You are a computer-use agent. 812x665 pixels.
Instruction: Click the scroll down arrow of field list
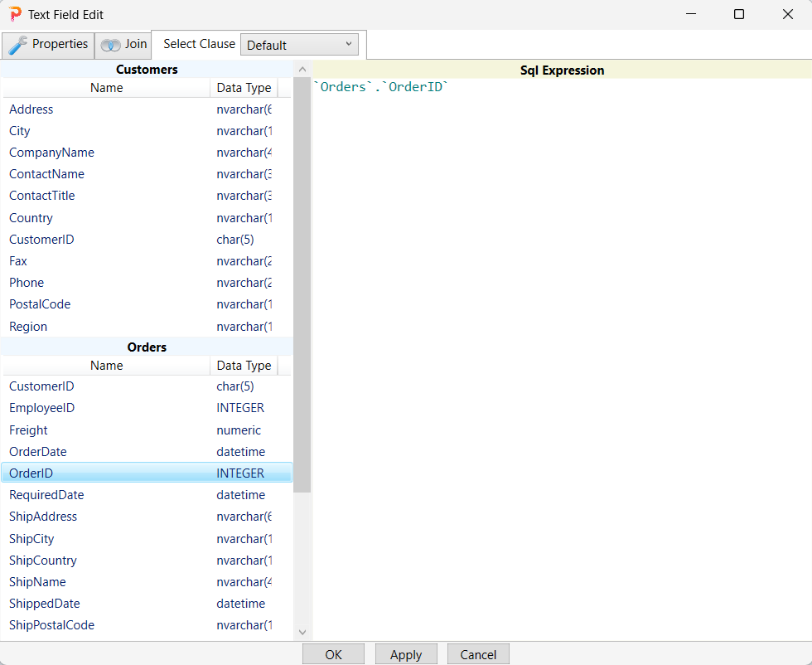tap(302, 632)
